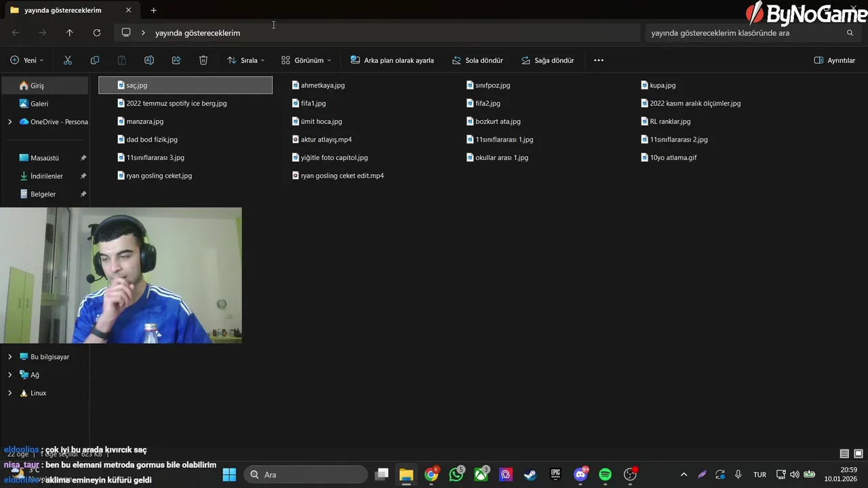Expand the OneDrive - Personal tree node

9,122
